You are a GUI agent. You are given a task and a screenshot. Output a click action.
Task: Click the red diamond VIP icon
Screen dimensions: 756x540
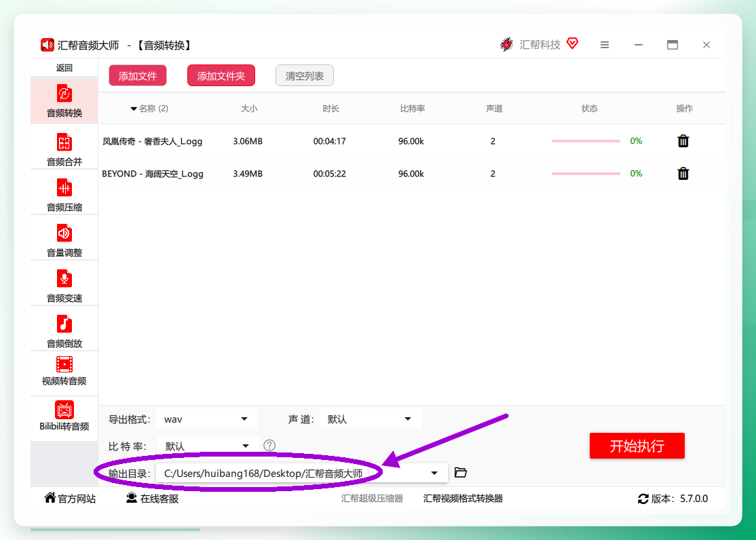(x=572, y=43)
